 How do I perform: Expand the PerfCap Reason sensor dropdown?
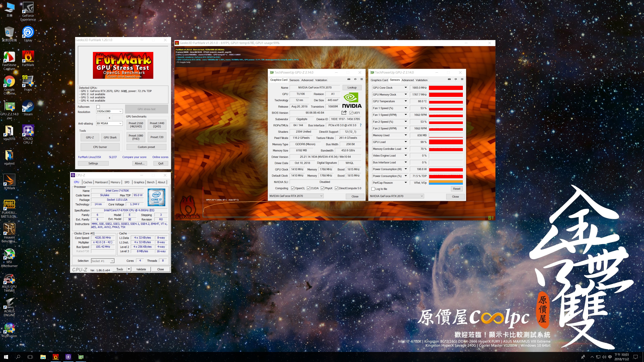406,183
